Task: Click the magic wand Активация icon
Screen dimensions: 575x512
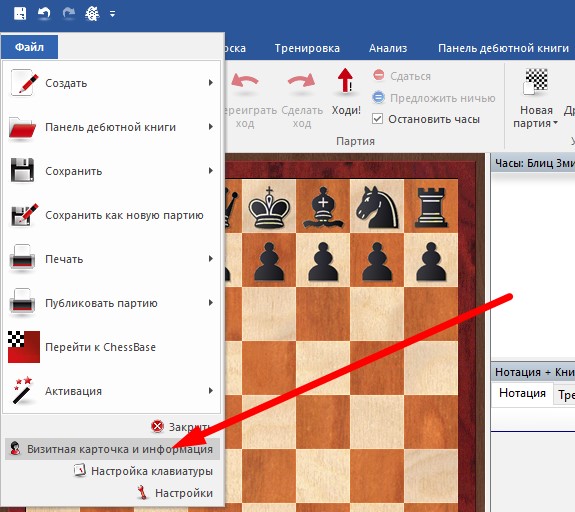Action: coord(23,390)
